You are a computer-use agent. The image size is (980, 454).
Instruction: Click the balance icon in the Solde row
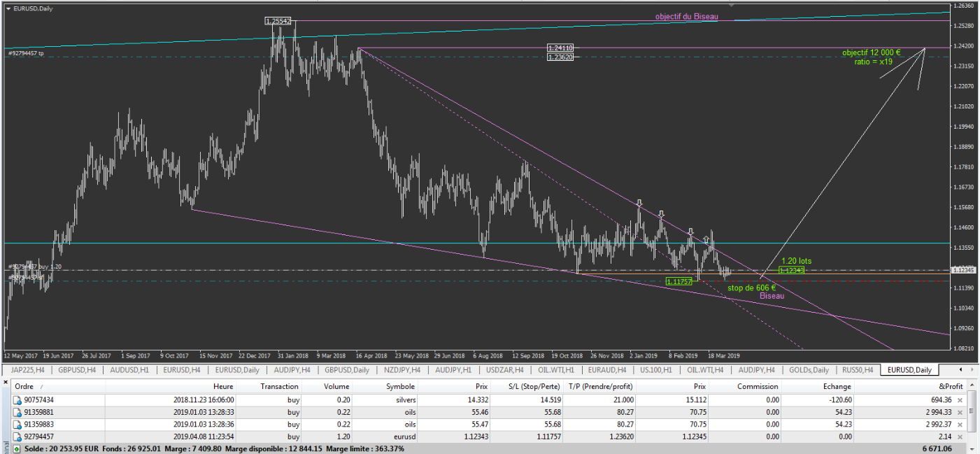17,448
